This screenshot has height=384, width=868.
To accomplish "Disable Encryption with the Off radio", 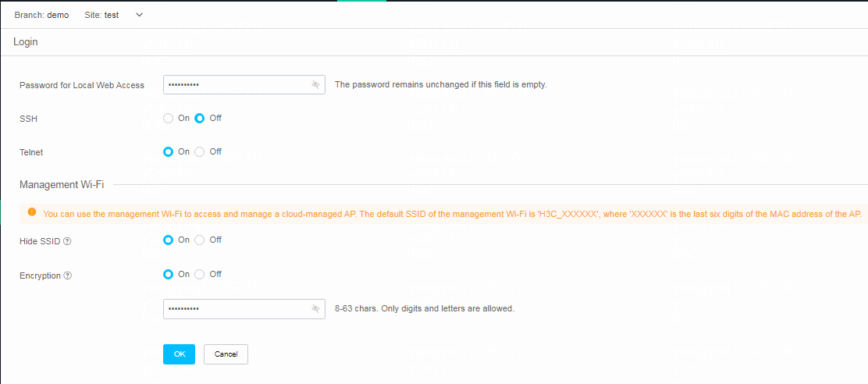I will [x=200, y=274].
